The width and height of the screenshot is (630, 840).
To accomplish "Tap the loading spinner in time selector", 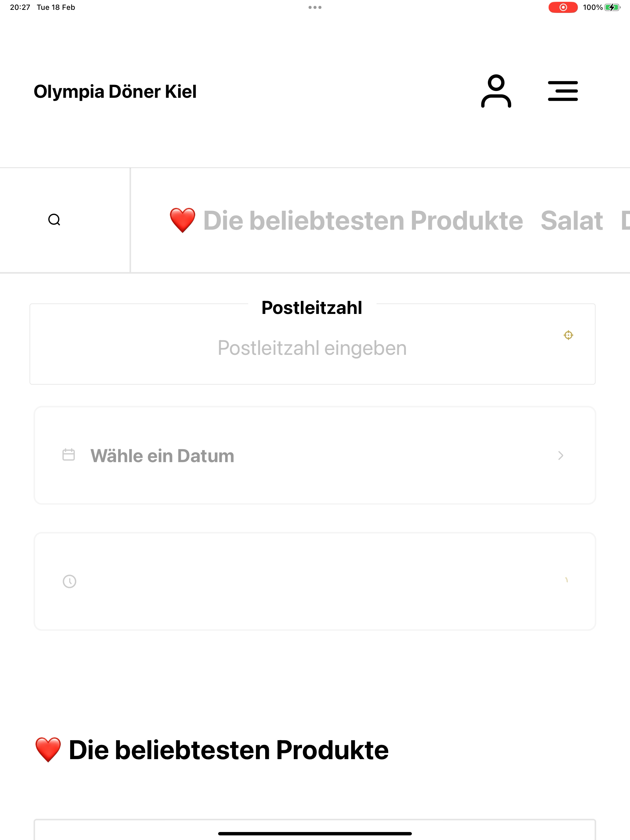I will click(x=567, y=580).
